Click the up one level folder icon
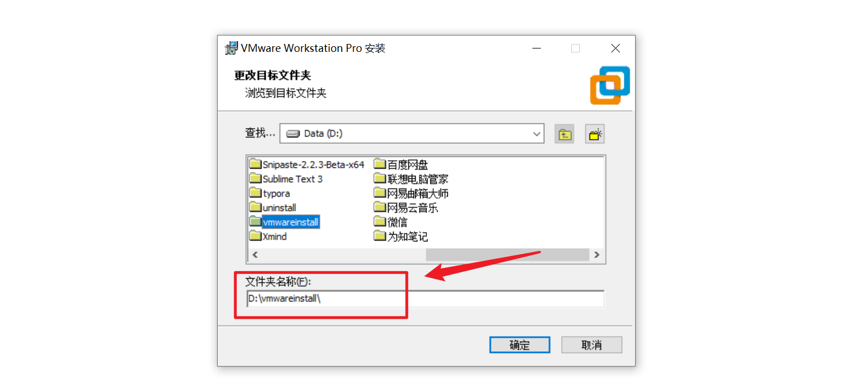This screenshot has height=384, width=868. tap(564, 134)
